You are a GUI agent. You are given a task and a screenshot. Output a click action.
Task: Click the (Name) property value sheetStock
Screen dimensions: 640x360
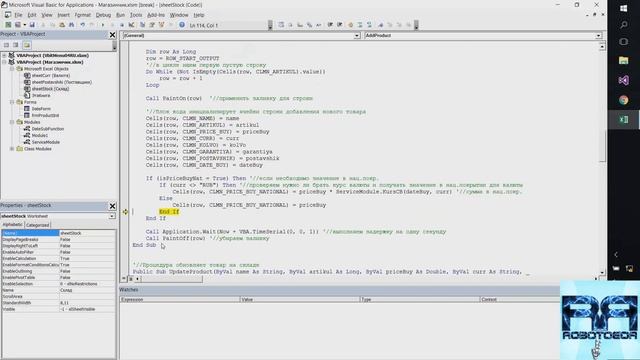[x=87, y=233]
